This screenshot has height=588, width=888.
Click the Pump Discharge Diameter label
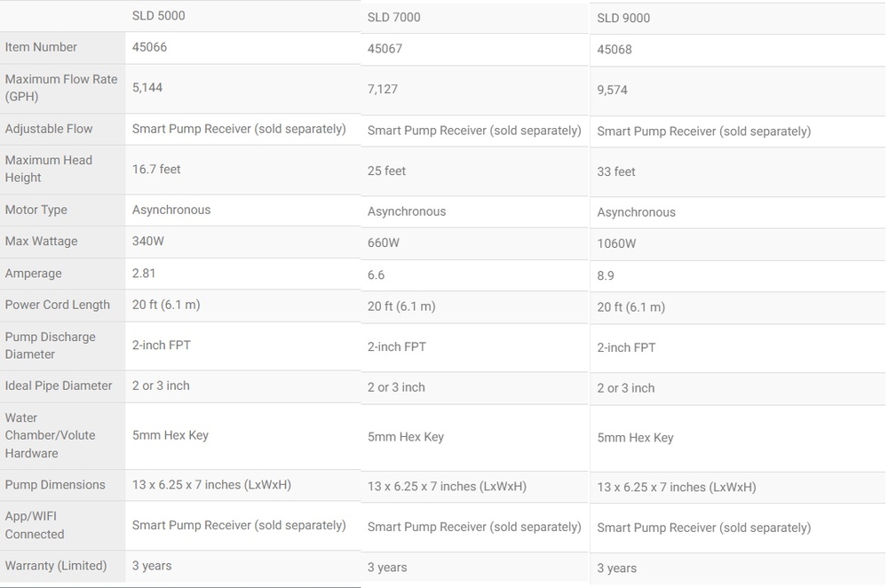coord(51,346)
